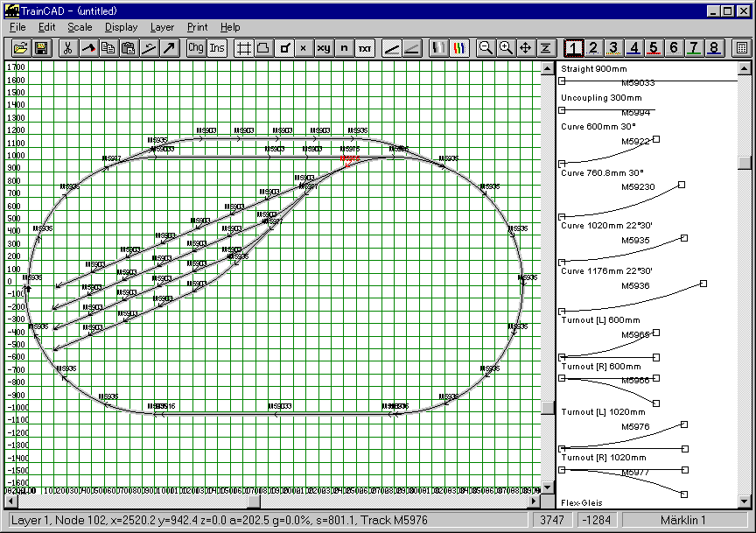Open a layout file with the folder icon
The image size is (756, 533).
click(x=21, y=48)
